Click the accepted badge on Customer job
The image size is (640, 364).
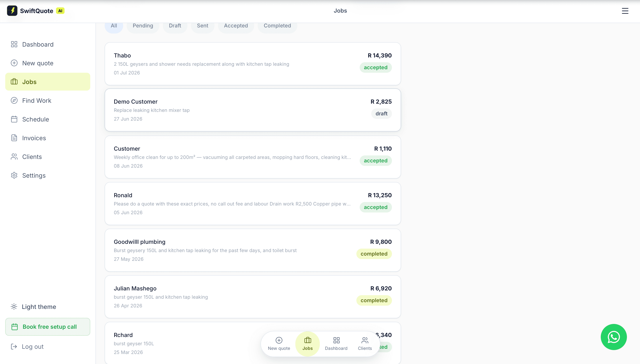pos(375,160)
